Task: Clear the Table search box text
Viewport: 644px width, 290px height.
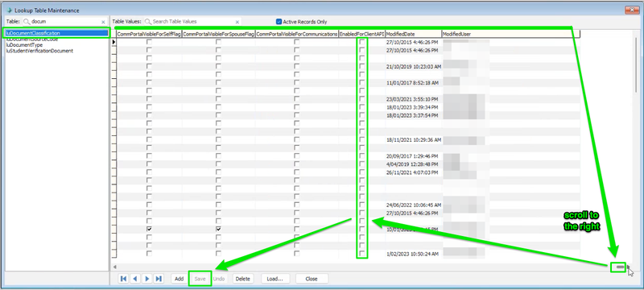Action: 103,22
